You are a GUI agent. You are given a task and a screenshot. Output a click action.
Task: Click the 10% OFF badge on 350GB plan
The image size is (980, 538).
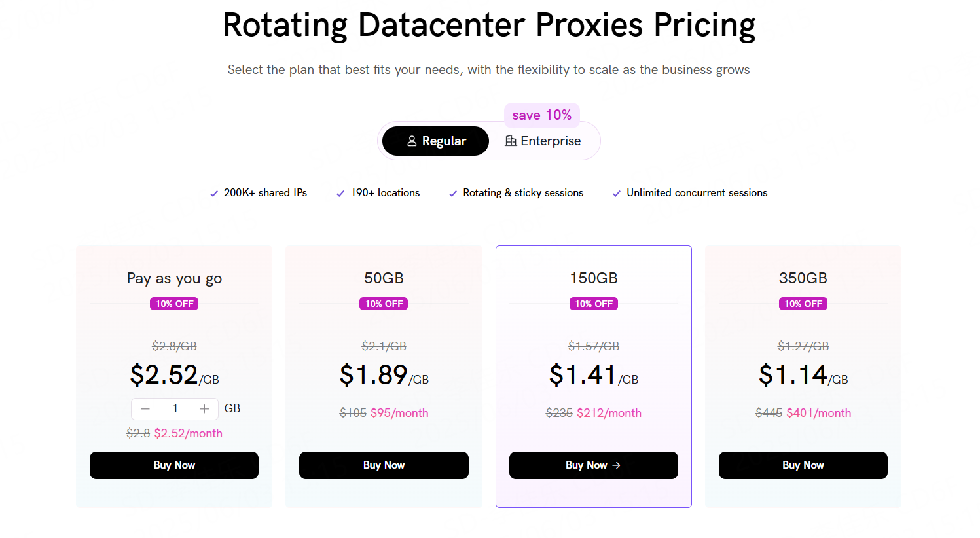(x=803, y=304)
